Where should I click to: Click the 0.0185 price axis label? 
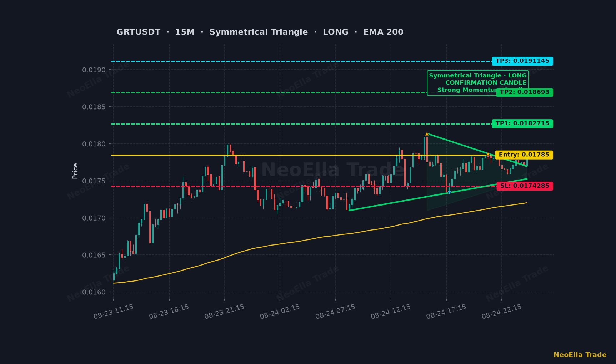pyautogui.click(x=94, y=107)
